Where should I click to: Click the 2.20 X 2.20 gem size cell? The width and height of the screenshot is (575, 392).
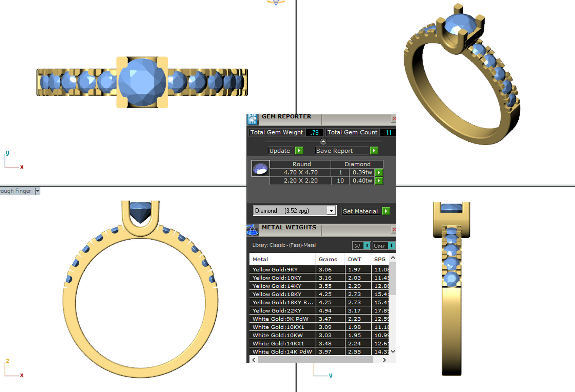(301, 181)
